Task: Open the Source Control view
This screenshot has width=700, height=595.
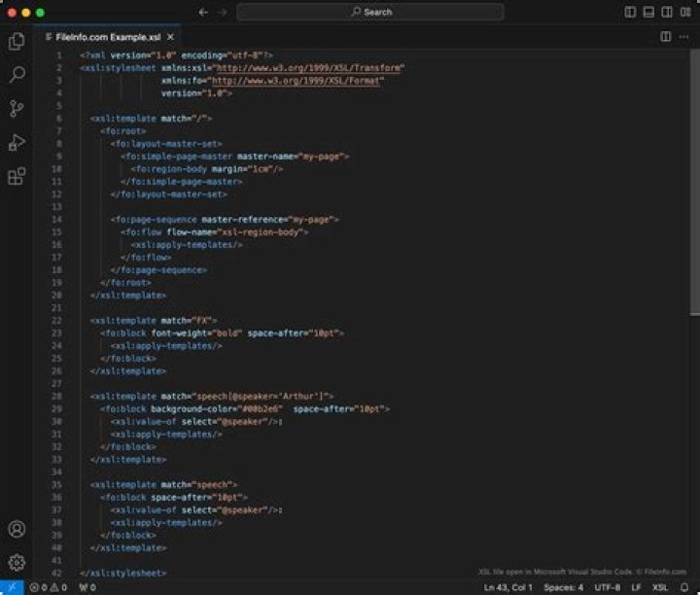Action: 17,109
